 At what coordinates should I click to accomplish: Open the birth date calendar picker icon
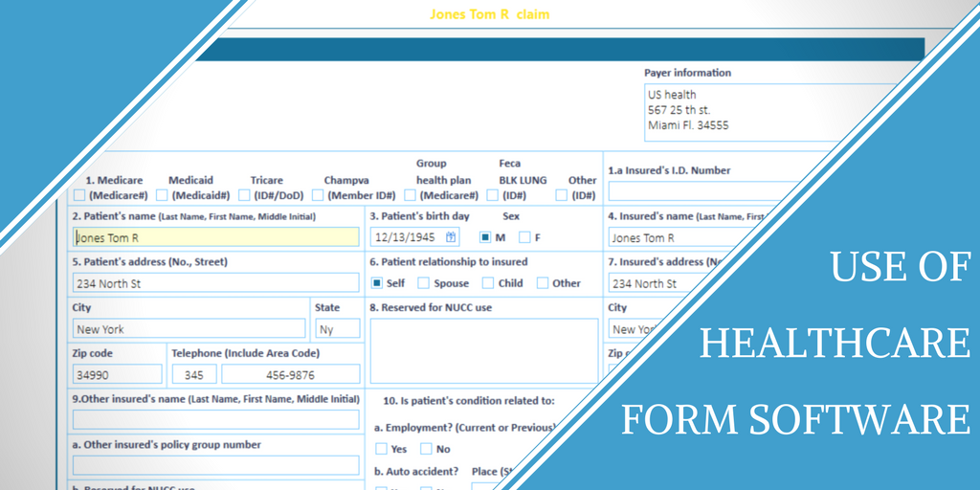(x=451, y=237)
